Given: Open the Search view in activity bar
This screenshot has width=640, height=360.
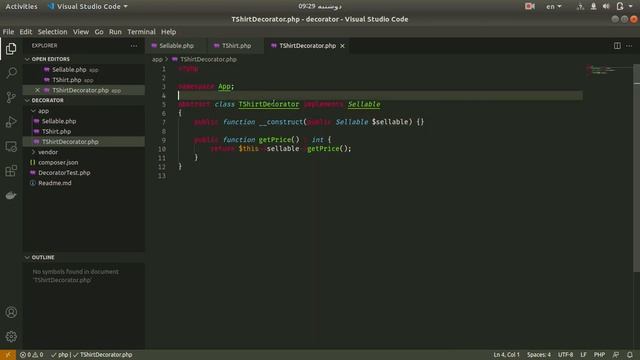Looking at the screenshot, I should pyautogui.click(x=11, y=73).
